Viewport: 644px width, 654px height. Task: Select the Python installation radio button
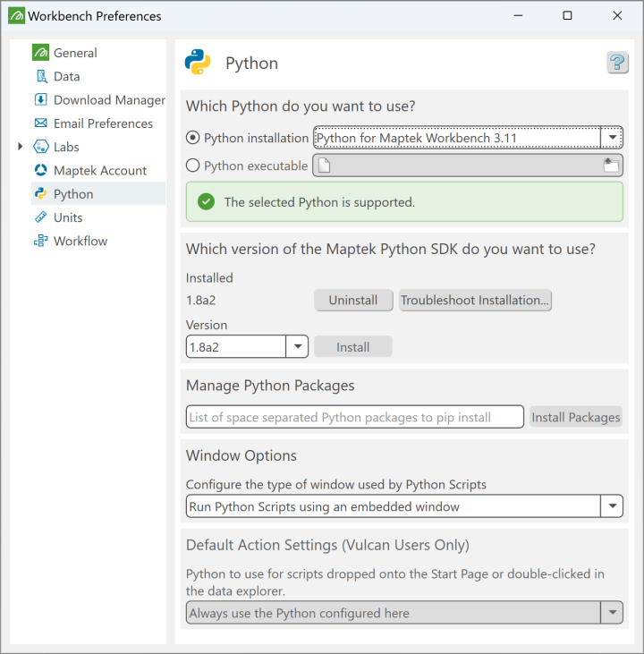coord(193,138)
